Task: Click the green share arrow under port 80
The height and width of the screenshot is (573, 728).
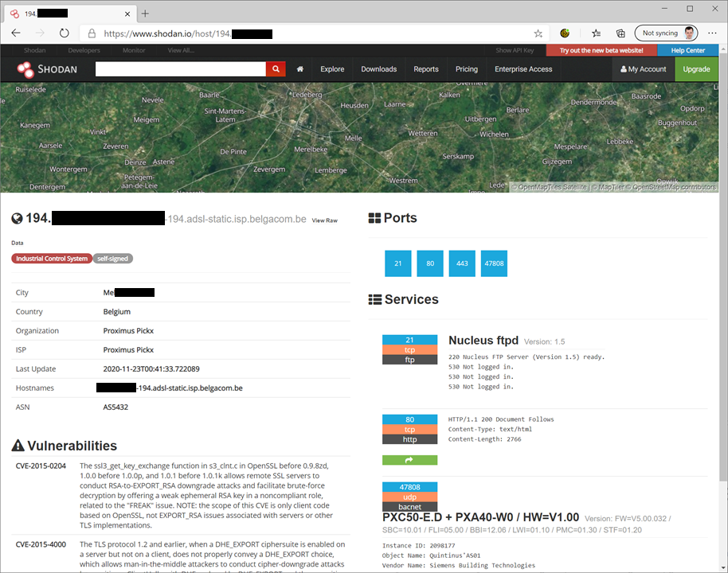Action: (409, 460)
